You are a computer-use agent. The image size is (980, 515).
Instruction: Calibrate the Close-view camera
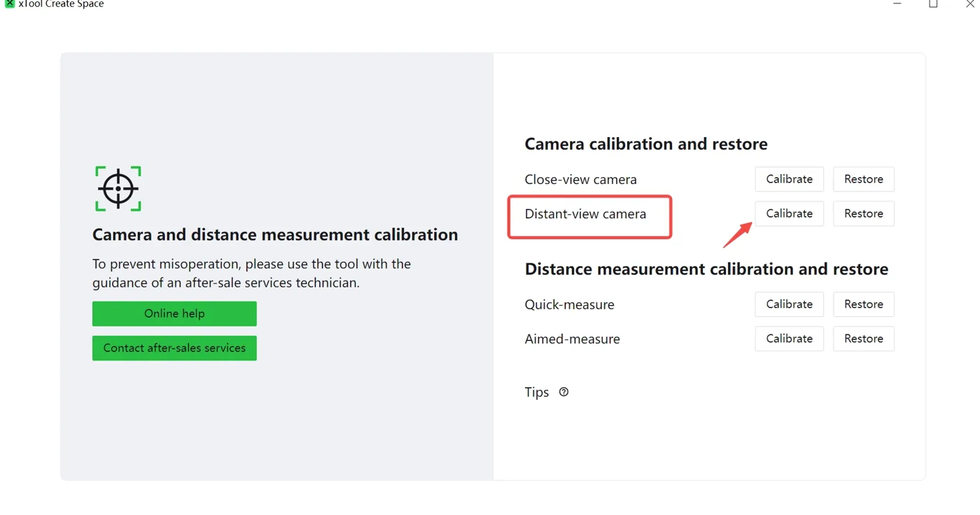[x=789, y=179]
